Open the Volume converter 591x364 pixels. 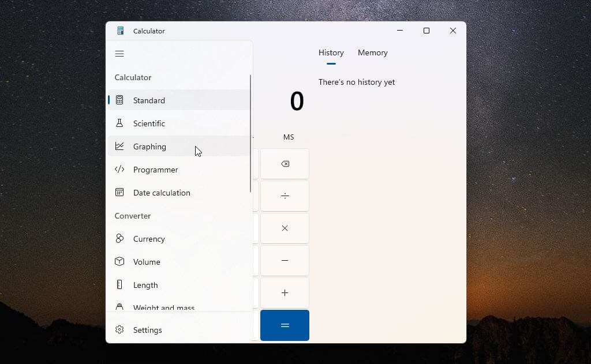point(179,261)
